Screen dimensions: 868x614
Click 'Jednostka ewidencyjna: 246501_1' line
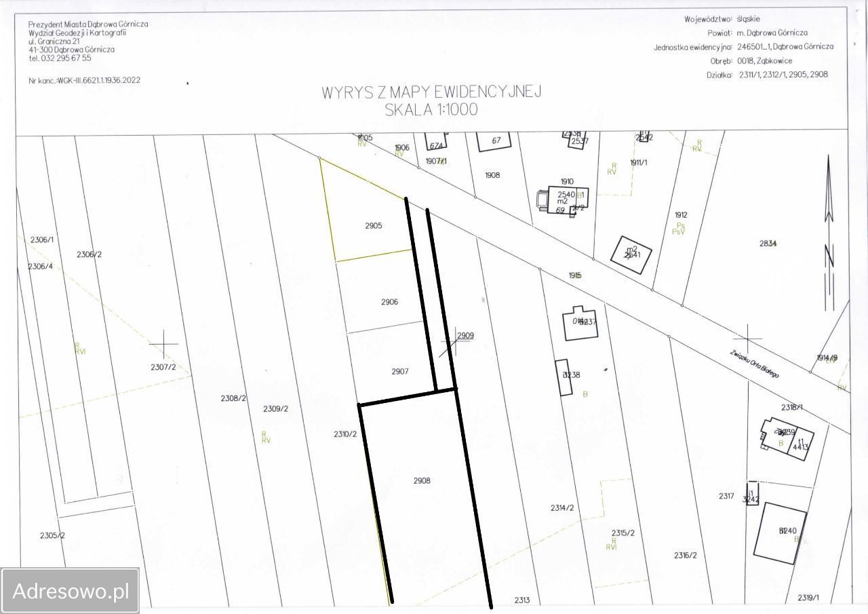pos(743,47)
